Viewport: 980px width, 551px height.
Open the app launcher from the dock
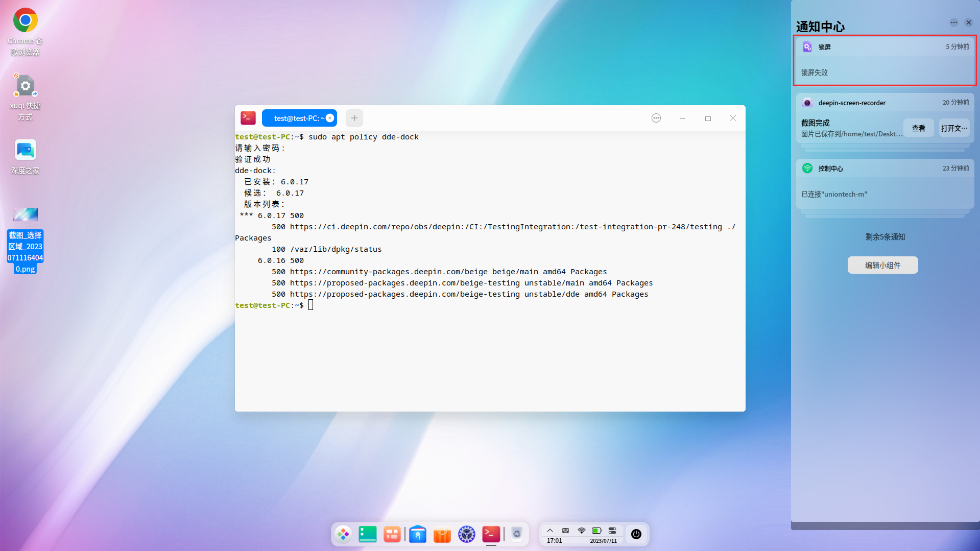[343, 534]
